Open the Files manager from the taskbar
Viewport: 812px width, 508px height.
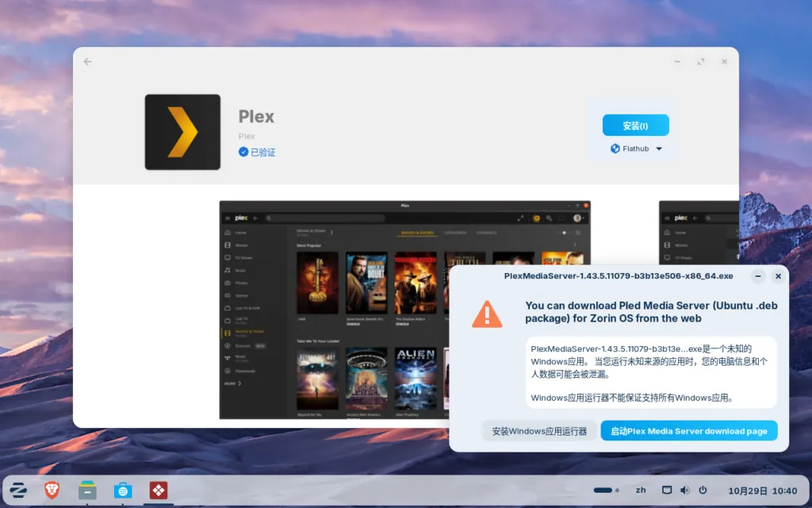87,490
